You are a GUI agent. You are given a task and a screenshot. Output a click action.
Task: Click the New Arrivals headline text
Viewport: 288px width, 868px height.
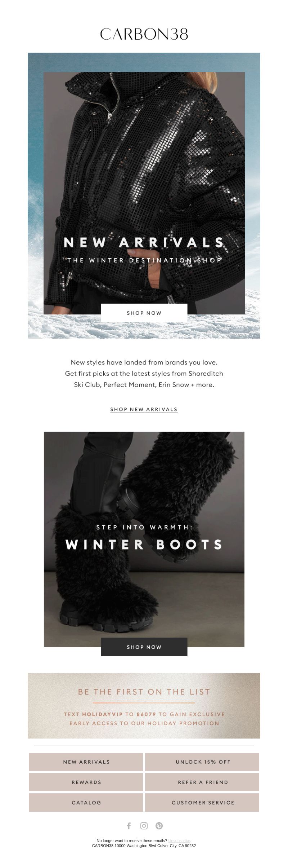coord(144,242)
